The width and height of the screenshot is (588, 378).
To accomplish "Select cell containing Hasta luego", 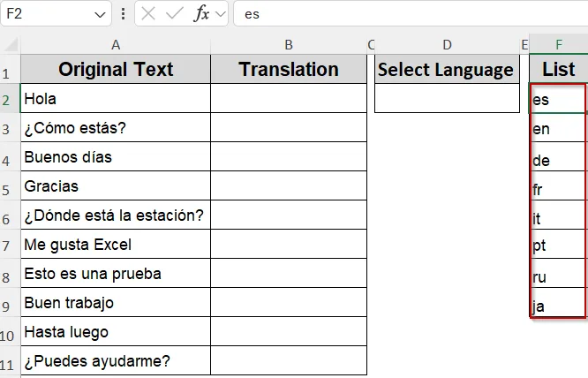I will [x=116, y=331].
